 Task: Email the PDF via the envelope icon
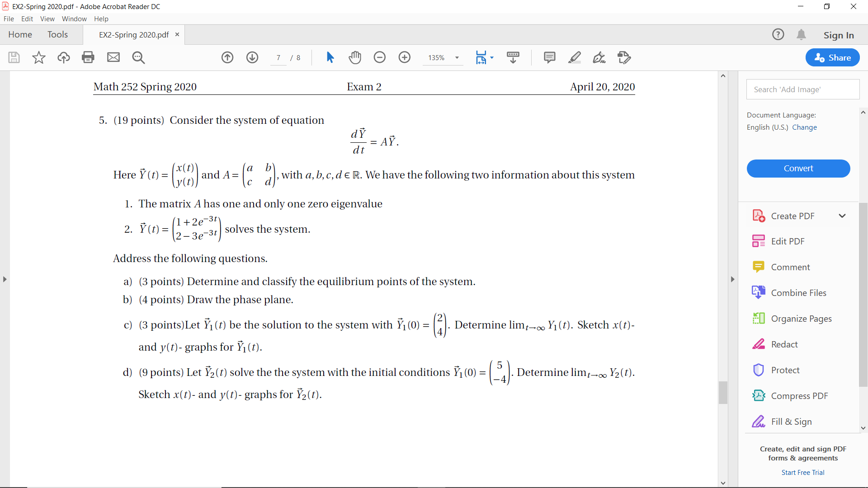coord(113,57)
